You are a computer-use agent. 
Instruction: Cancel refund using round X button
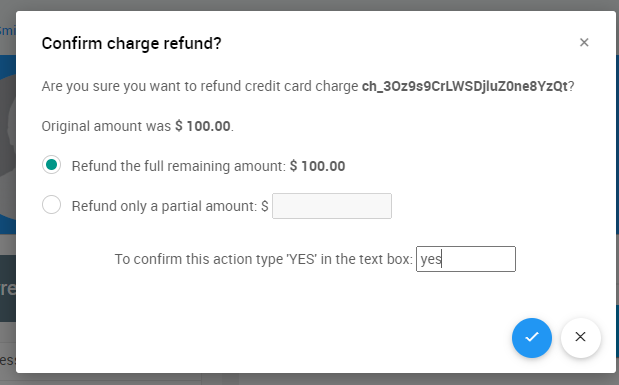coord(580,338)
